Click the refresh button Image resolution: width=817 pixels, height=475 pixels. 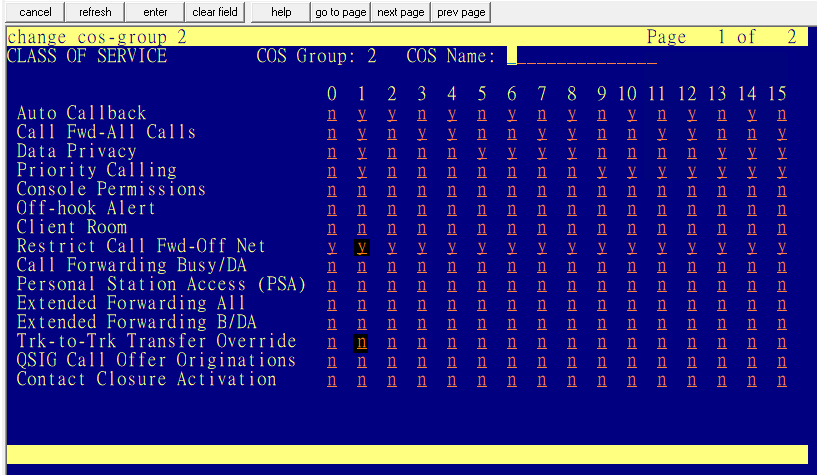95,12
